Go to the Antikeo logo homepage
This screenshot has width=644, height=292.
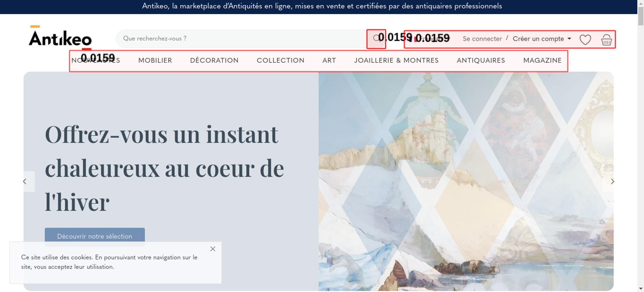pos(60,37)
